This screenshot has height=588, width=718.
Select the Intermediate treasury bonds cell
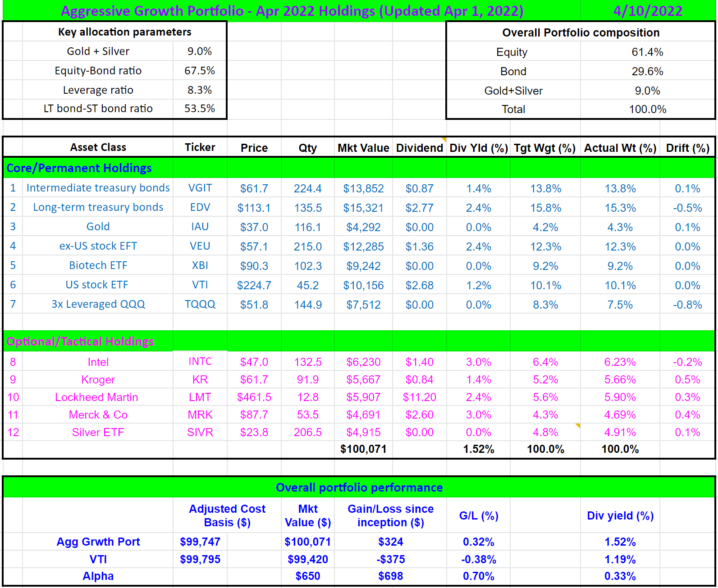(98, 188)
